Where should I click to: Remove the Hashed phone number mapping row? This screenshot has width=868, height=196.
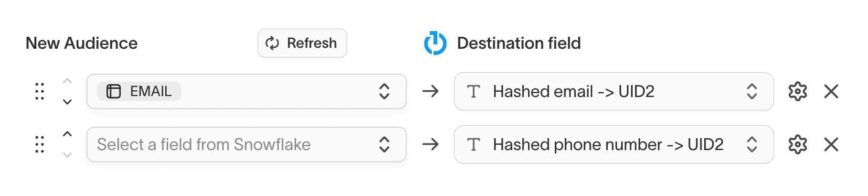click(x=831, y=144)
